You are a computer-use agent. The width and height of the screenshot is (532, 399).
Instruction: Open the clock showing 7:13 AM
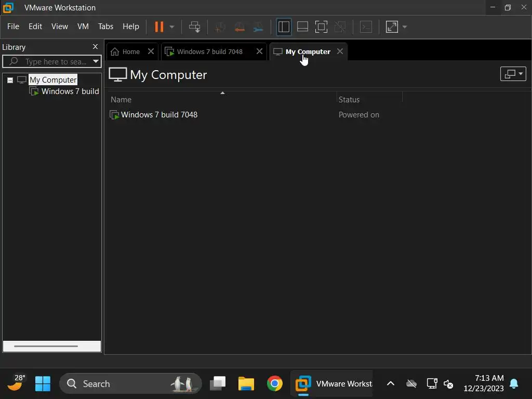pos(484,383)
